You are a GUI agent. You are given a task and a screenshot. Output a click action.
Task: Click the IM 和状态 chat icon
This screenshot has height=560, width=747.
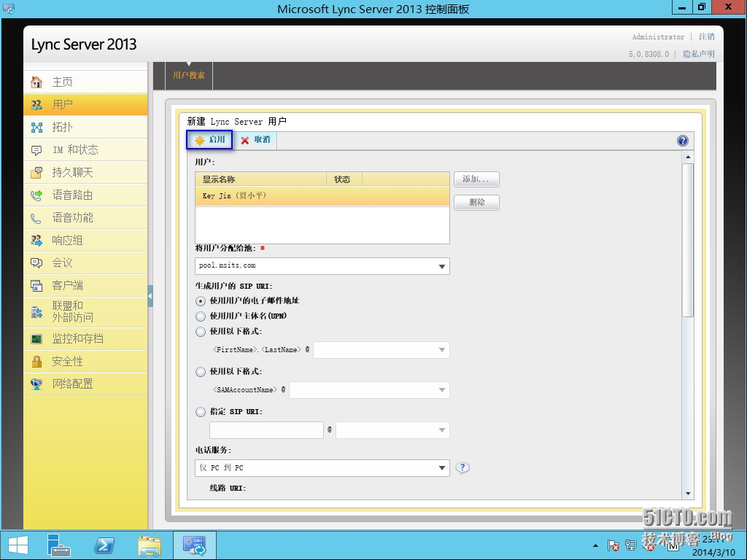(x=36, y=150)
